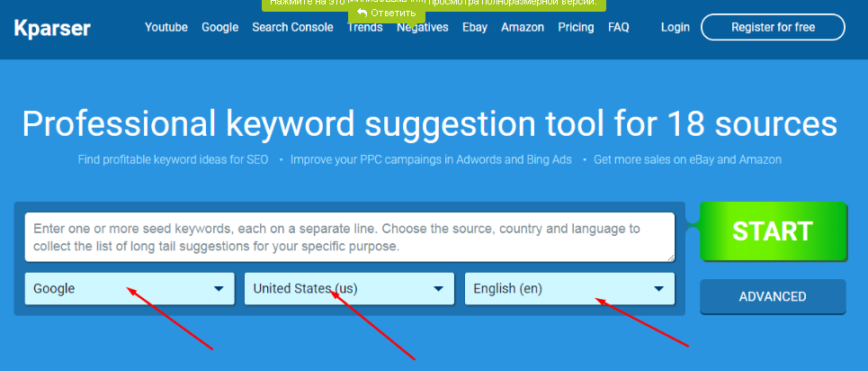868x371 pixels.
Task: Expand the United States (us) country dropdown
Action: (349, 289)
